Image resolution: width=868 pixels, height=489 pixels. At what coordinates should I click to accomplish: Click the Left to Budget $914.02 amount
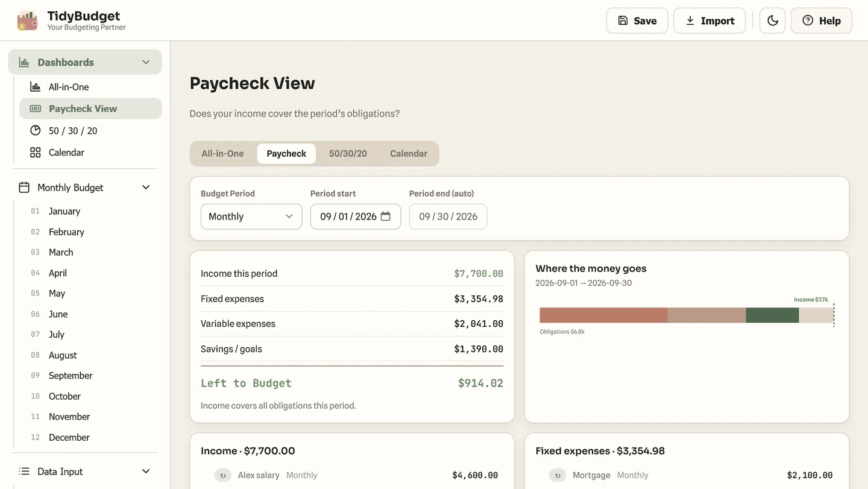tap(480, 383)
